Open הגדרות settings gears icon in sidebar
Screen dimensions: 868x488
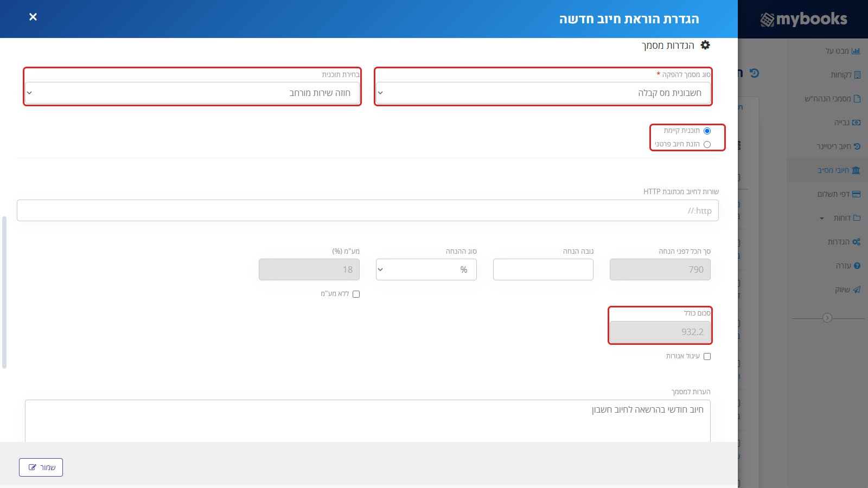coord(856,242)
